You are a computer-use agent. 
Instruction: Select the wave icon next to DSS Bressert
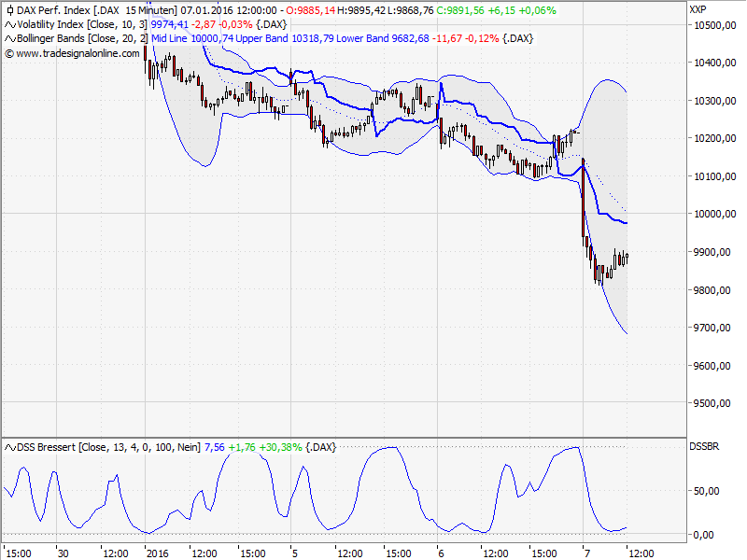point(8,446)
